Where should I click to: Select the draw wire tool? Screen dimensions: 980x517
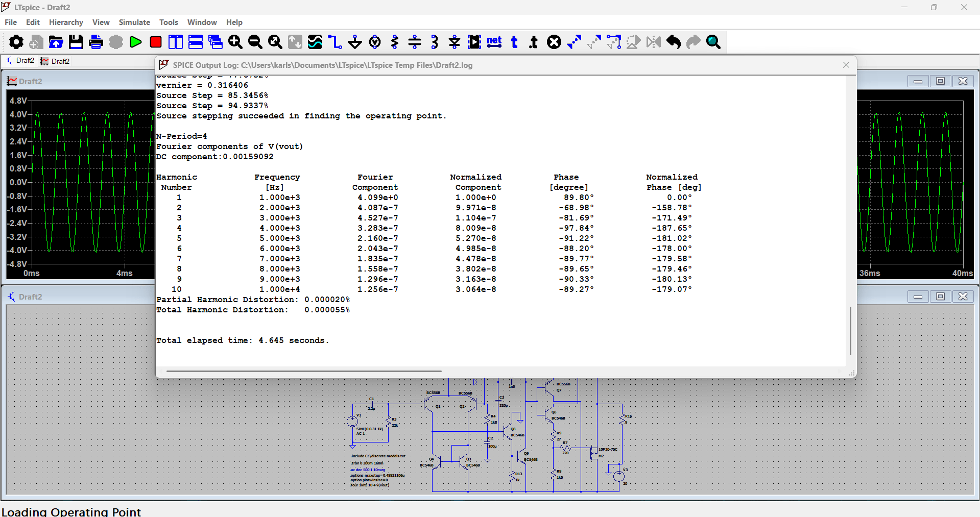point(334,42)
